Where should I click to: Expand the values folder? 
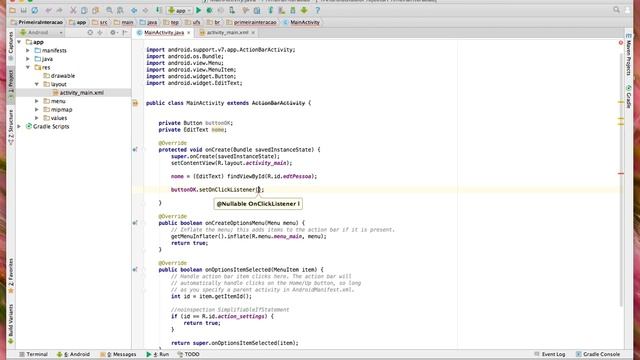pos(37,118)
